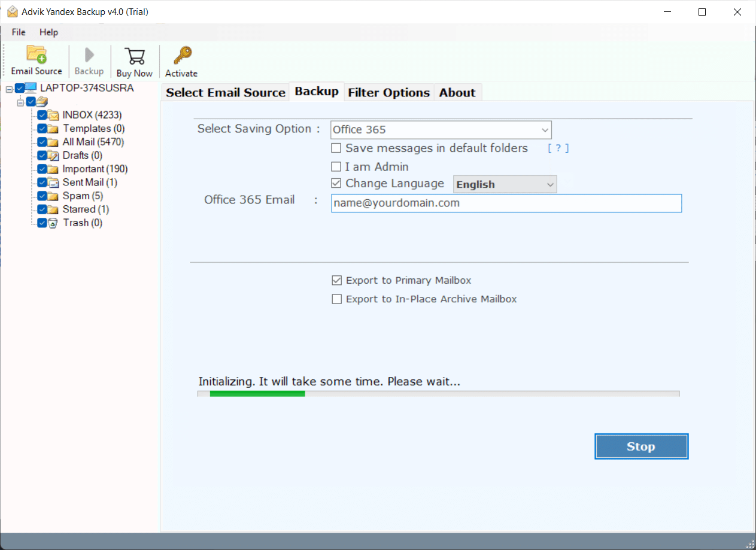
Task: Open the Help menu
Action: tap(49, 32)
